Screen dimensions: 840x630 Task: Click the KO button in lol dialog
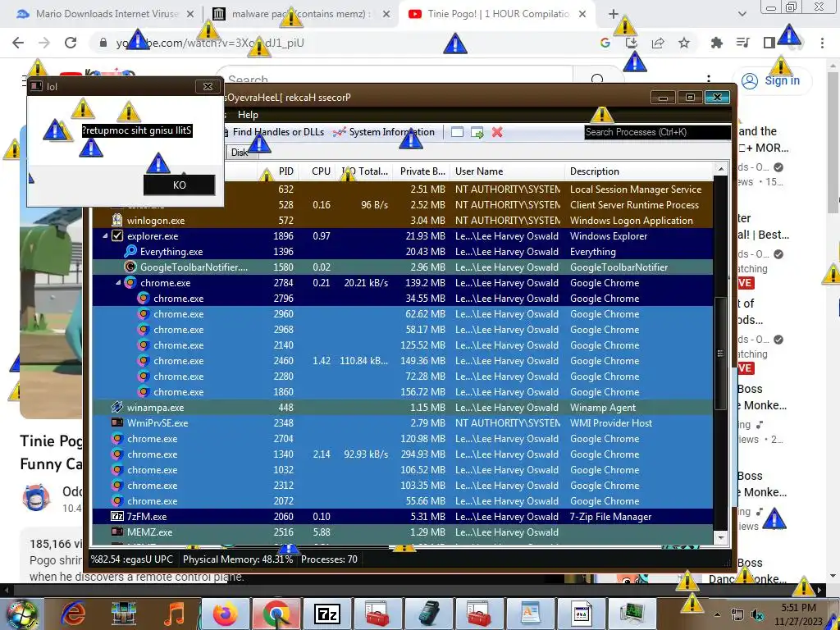point(179,185)
